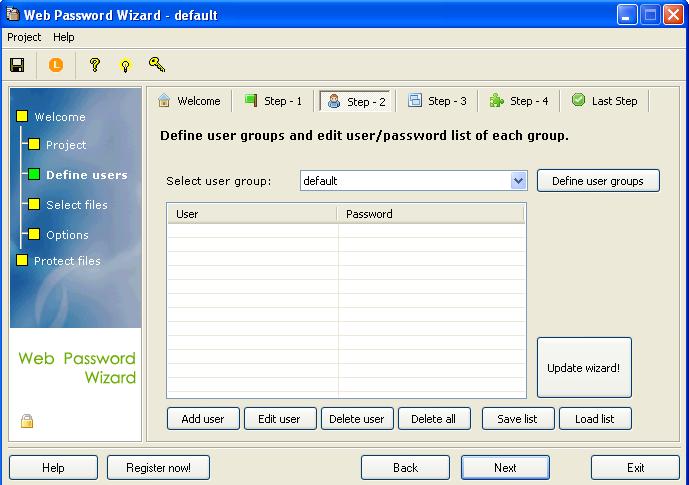689x485 pixels.
Task: Click the house icon on Welcome tab
Action: (x=164, y=101)
